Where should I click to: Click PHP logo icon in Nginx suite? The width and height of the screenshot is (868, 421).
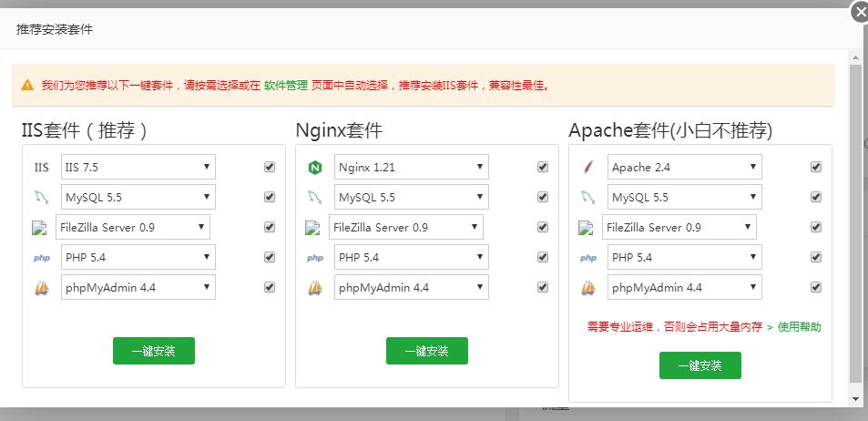pos(315,258)
